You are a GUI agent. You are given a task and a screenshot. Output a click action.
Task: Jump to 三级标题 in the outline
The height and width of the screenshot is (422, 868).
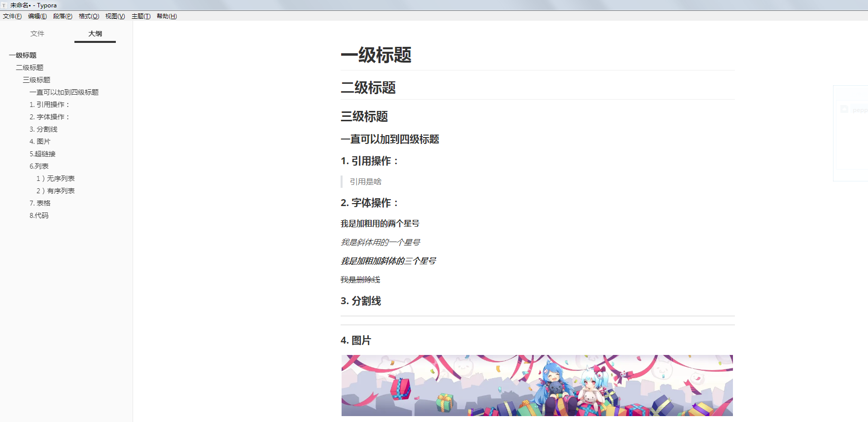(x=36, y=80)
